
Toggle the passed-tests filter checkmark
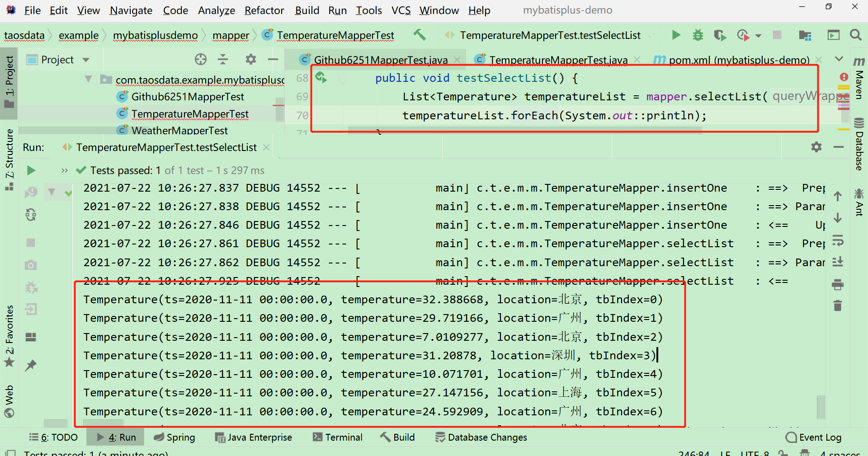[68, 192]
